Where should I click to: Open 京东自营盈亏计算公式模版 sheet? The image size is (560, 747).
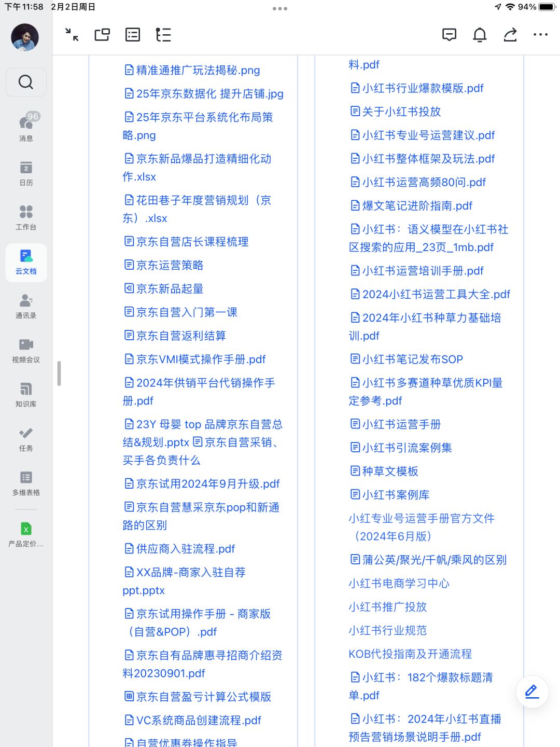pos(198,696)
